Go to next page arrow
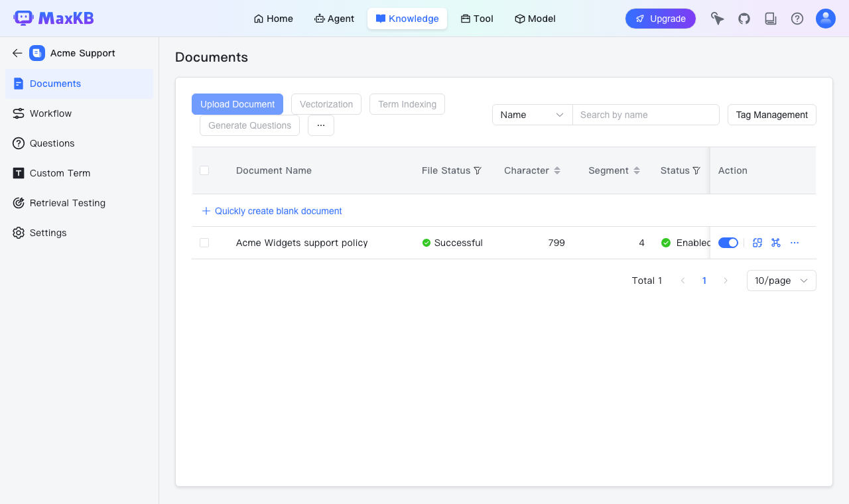 coord(726,281)
